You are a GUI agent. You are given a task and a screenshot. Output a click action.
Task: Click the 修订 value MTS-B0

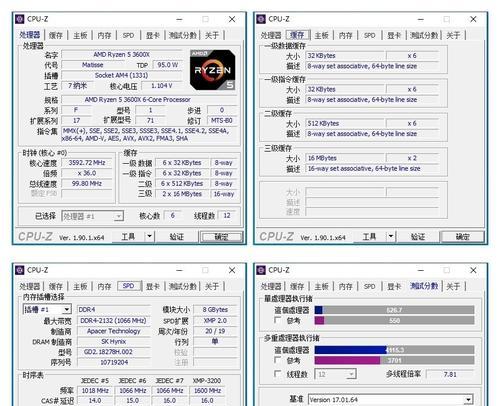pos(222,120)
